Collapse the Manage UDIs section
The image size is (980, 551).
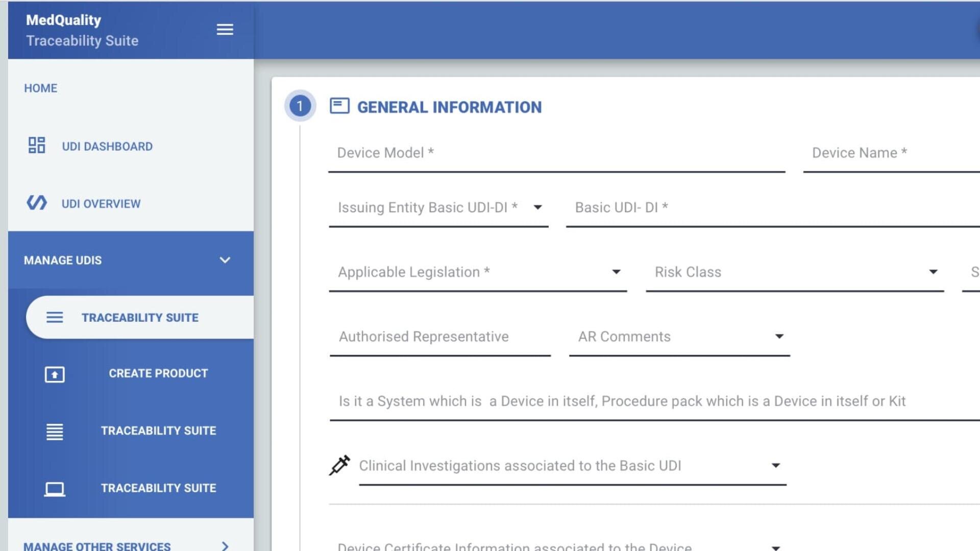tap(225, 260)
